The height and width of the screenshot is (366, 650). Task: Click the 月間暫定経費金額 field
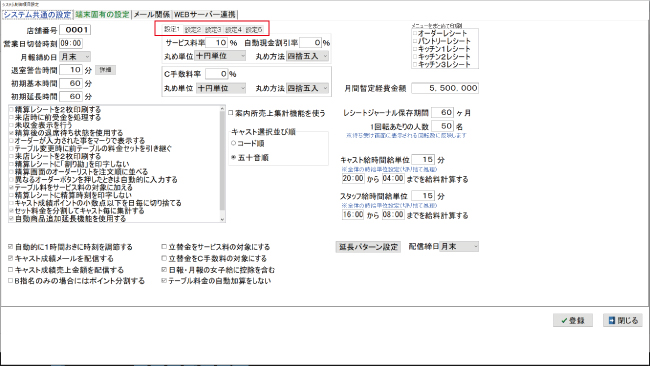click(x=445, y=88)
